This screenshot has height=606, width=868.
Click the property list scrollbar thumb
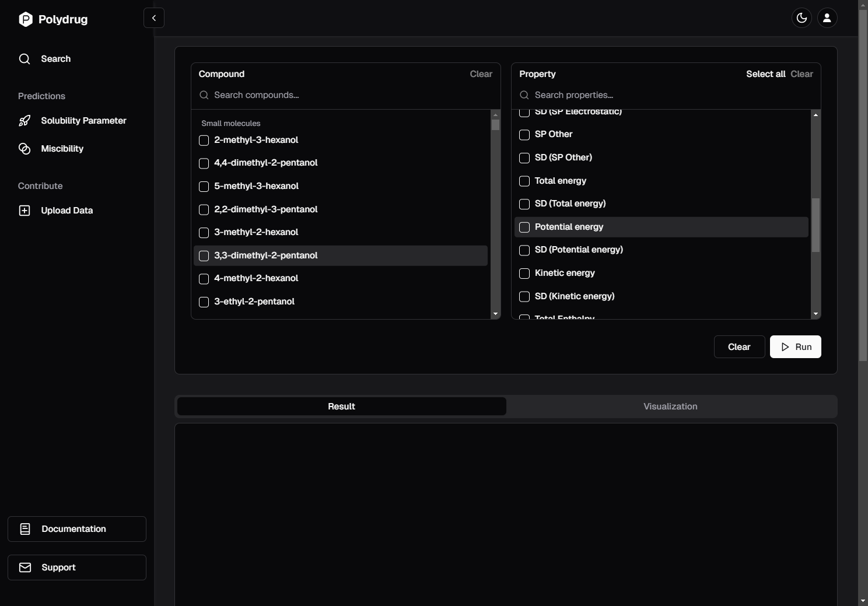coord(815,225)
